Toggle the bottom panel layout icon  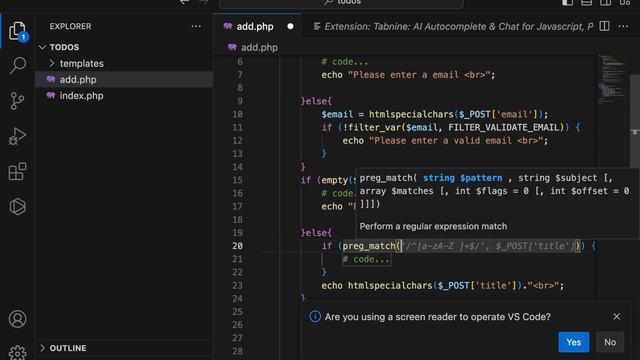pos(587,2)
